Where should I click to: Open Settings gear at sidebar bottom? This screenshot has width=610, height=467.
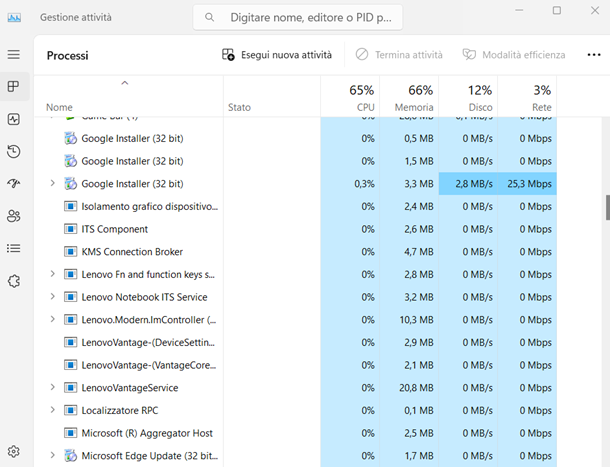point(14,451)
